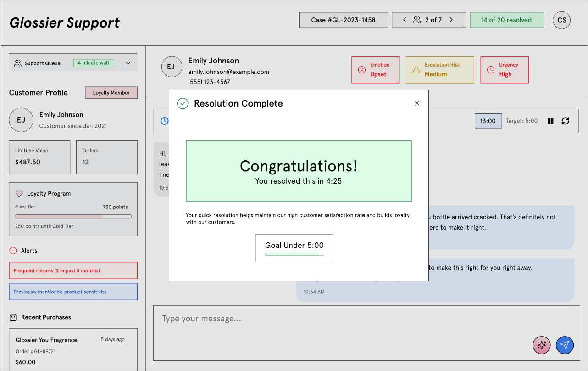Click the people icon beside 2 of 7

coord(417,20)
